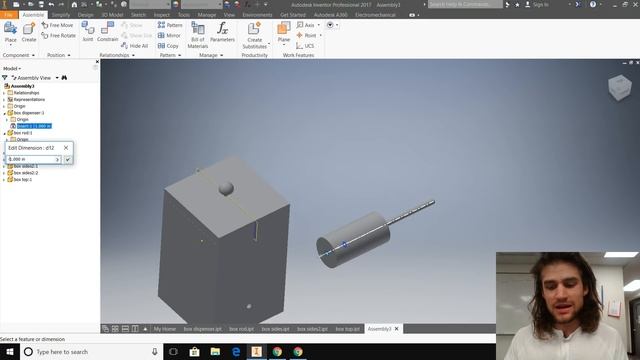This screenshot has width=640, height=360.
Task: Click the Undo arrow in quick access toolbar
Action: click(x=51, y=4)
